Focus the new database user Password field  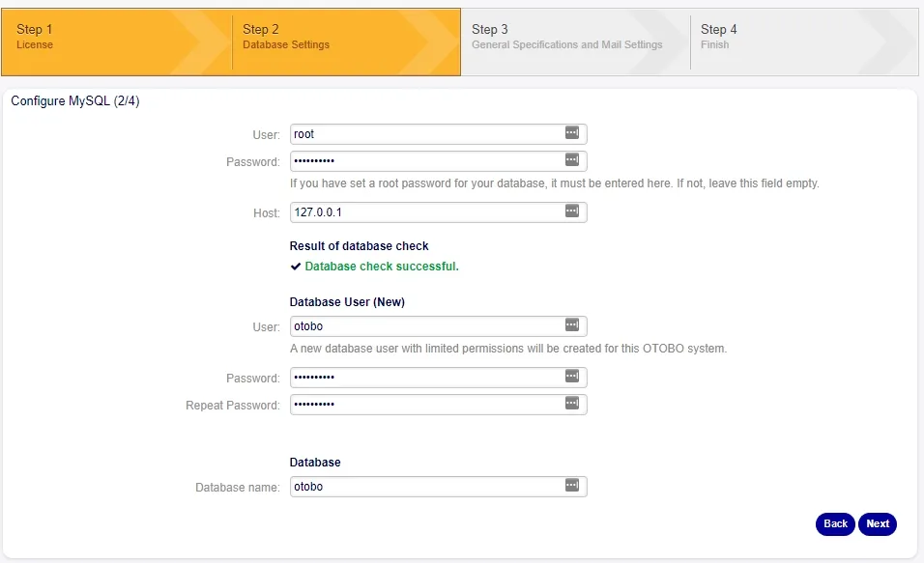click(x=439, y=378)
